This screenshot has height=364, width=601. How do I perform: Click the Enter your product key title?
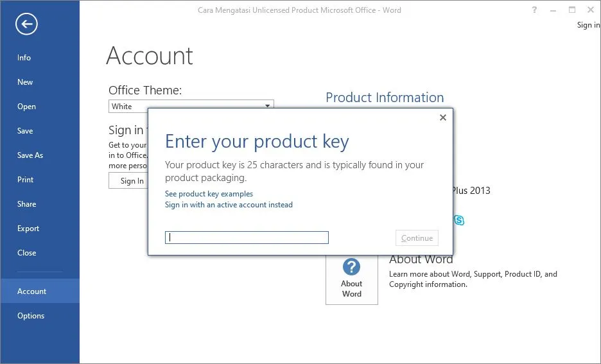pos(257,142)
